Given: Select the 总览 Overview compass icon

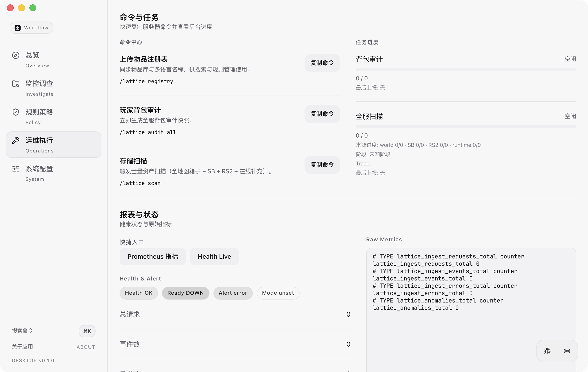Looking at the screenshot, I should (16, 55).
